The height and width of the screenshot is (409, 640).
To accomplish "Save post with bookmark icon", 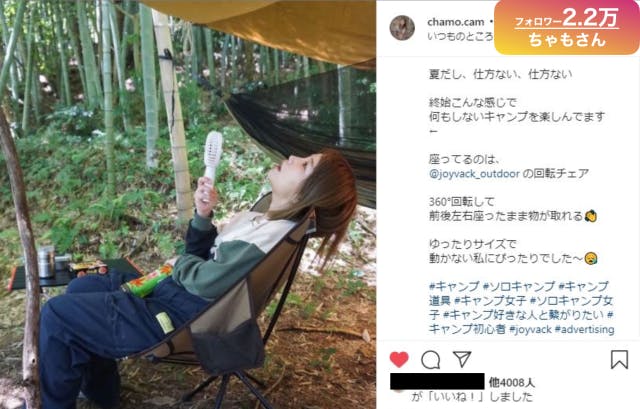I will click(619, 360).
